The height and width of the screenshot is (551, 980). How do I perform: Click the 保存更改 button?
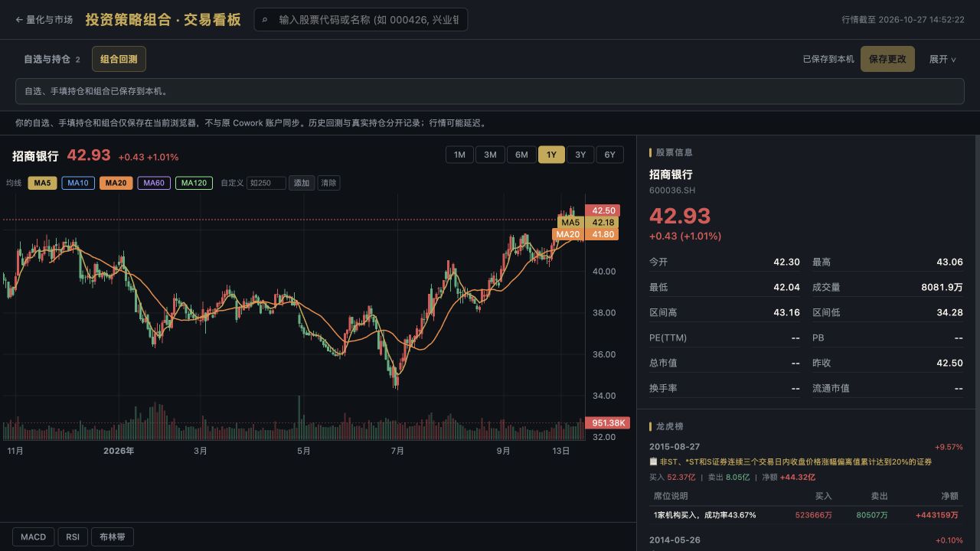click(x=887, y=59)
